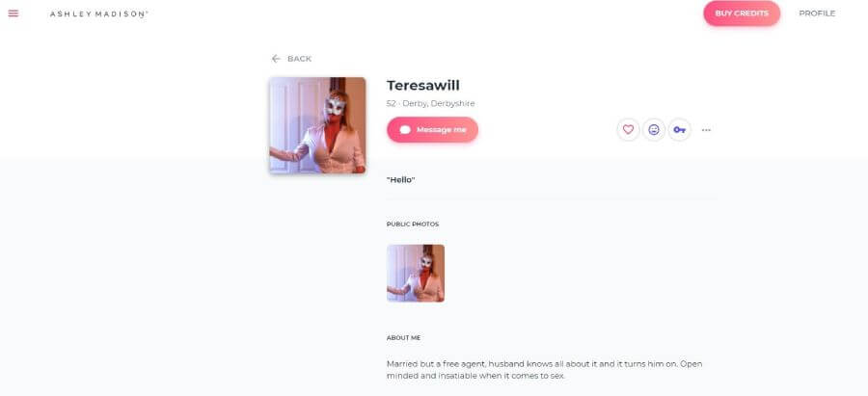
Task: Open the hamburger menu icon
Action: coord(14,13)
